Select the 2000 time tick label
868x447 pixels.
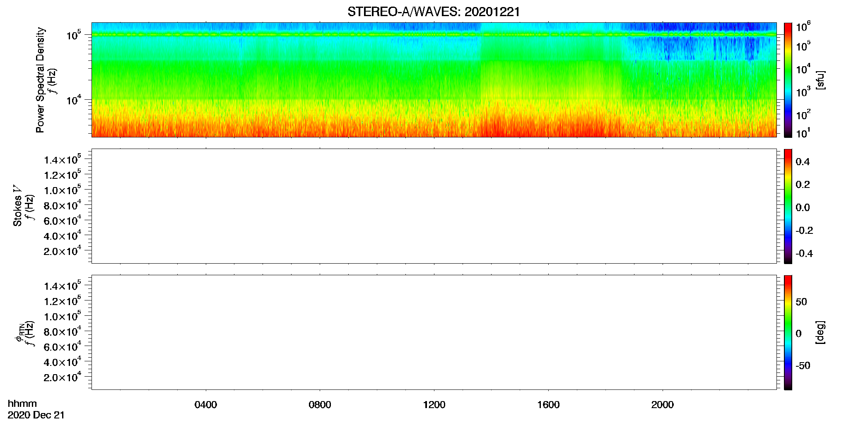tap(663, 405)
